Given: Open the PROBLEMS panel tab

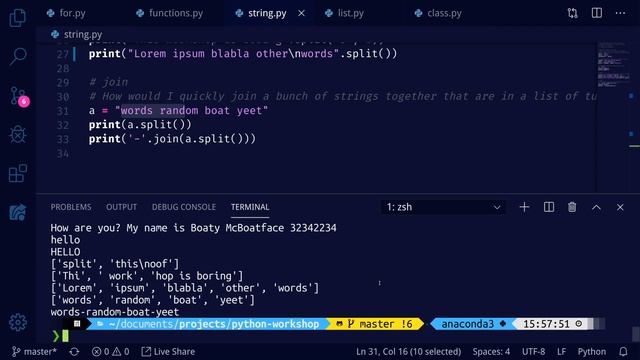Looking at the screenshot, I should pos(71,207).
